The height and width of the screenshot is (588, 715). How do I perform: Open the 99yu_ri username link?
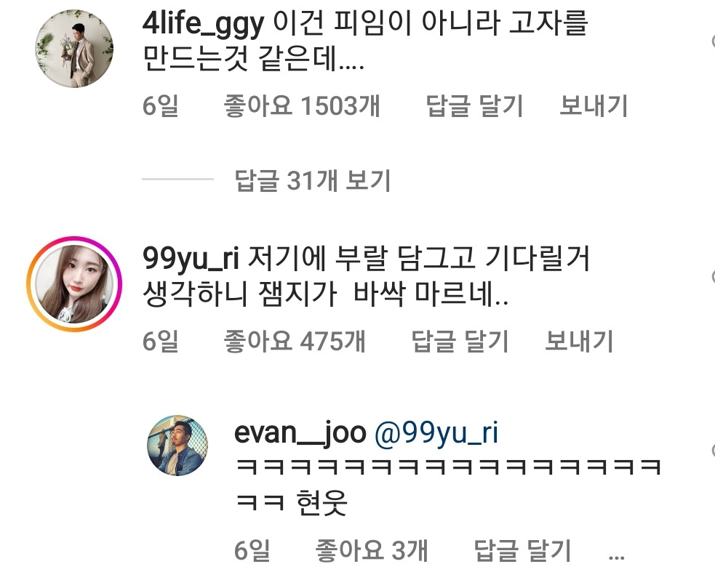[x=191, y=259]
